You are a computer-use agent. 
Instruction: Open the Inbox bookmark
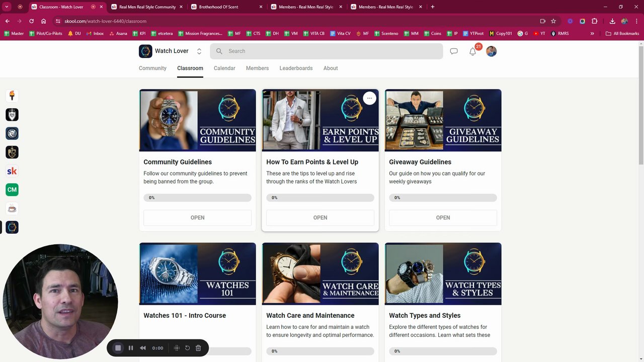(x=95, y=34)
